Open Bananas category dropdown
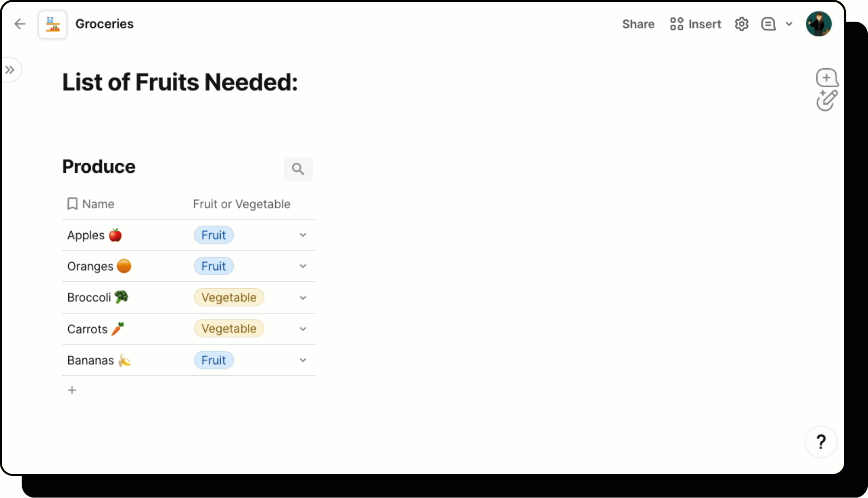This screenshot has height=498, width=868. pos(303,360)
